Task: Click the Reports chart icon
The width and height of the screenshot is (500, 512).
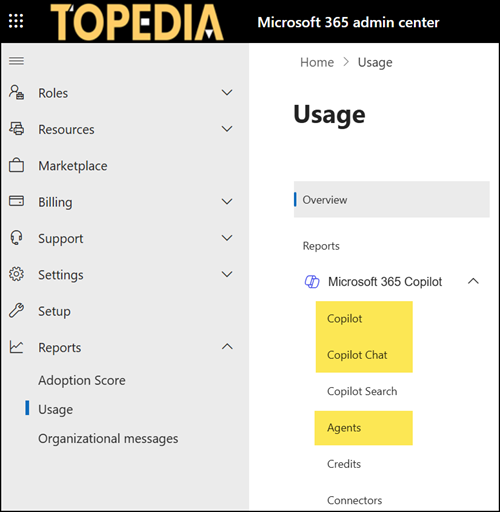Action: [16, 347]
